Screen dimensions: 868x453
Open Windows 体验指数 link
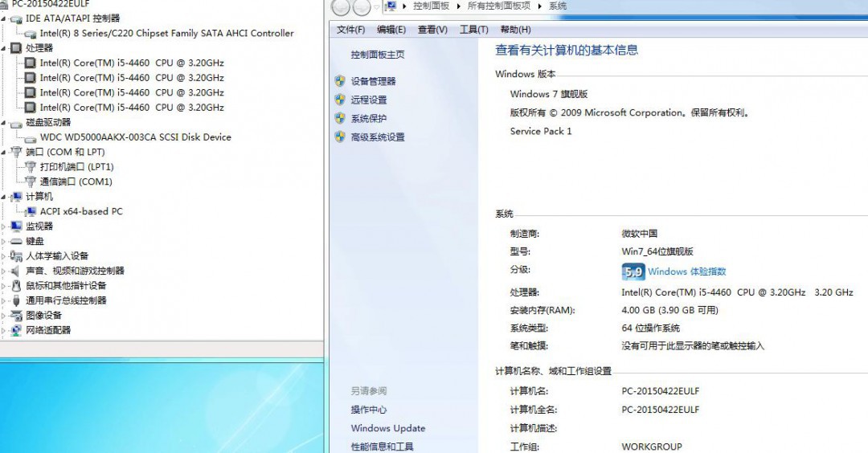pos(687,271)
